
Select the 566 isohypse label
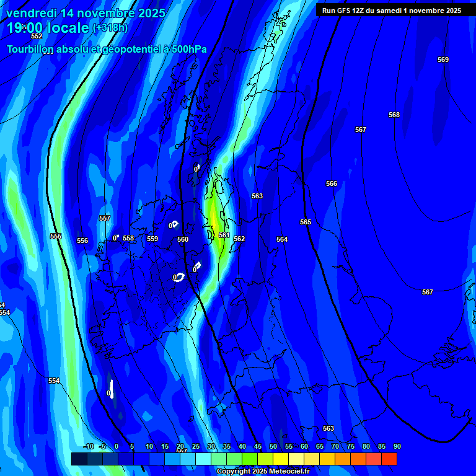tap(332, 184)
